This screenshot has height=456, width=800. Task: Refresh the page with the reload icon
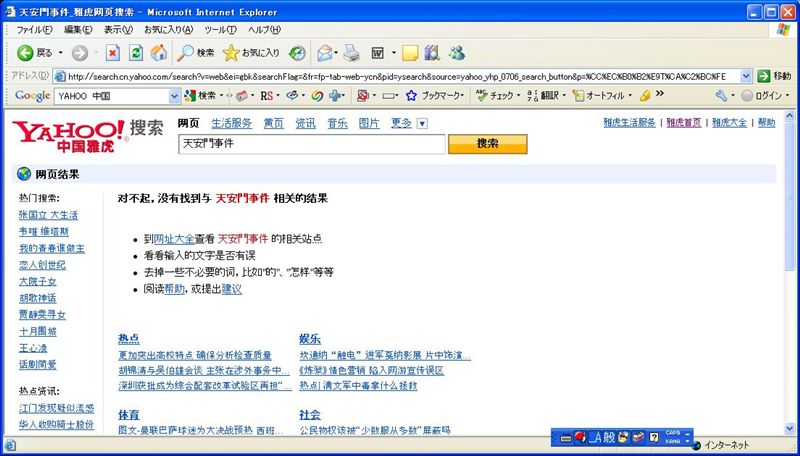pos(136,53)
